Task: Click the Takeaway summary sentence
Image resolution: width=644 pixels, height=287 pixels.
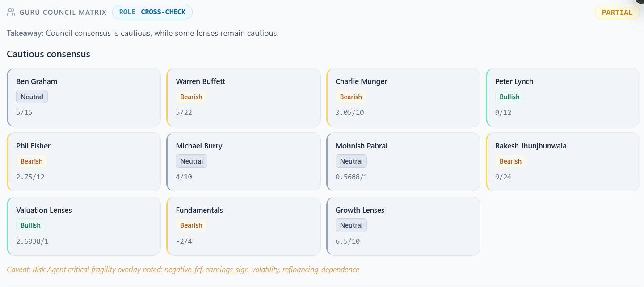Action: pyautogui.click(x=143, y=33)
